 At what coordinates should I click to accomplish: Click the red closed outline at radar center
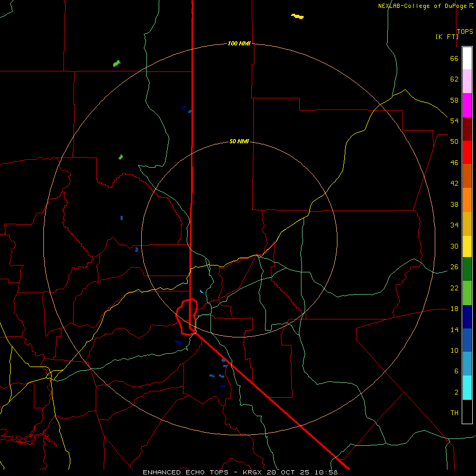[x=187, y=317]
